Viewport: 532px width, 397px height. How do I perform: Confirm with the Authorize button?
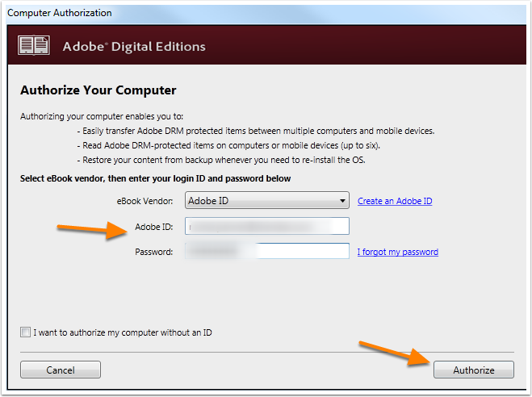474,370
